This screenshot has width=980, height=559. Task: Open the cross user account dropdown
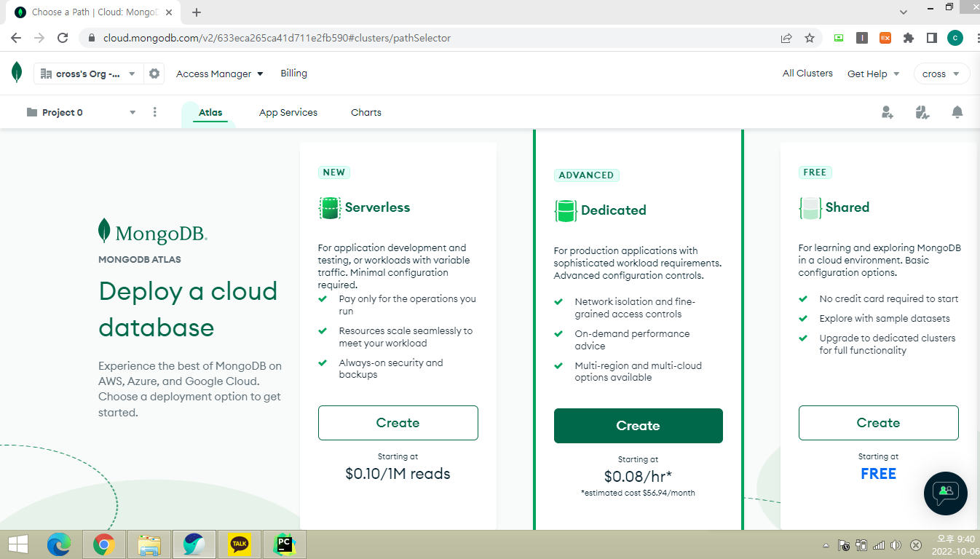coord(941,74)
